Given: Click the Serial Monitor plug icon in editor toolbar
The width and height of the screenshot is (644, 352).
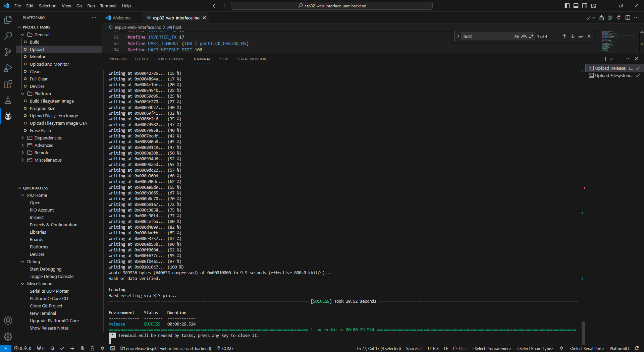Looking at the screenshot, I should pos(619,18).
